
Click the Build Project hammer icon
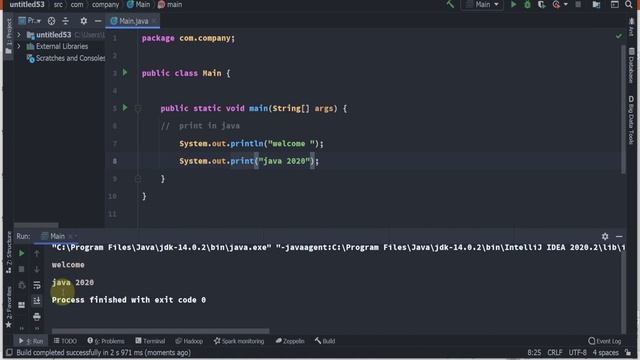tap(450, 4)
